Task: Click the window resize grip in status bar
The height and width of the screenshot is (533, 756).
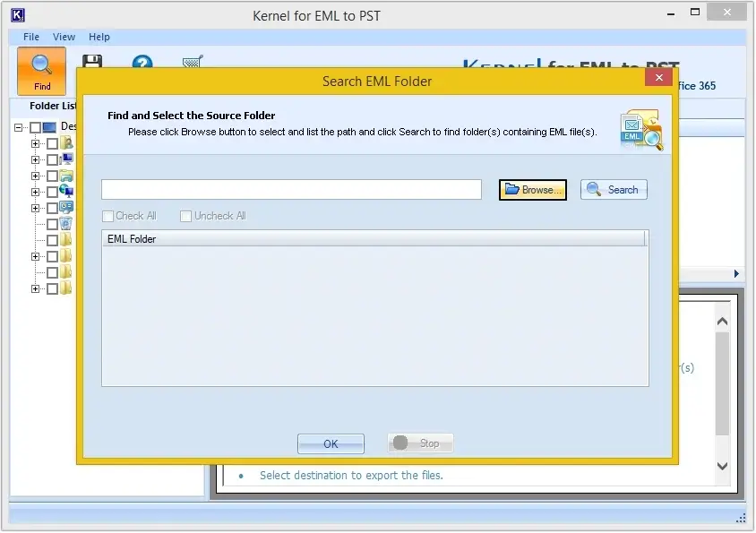Action: click(x=741, y=518)
